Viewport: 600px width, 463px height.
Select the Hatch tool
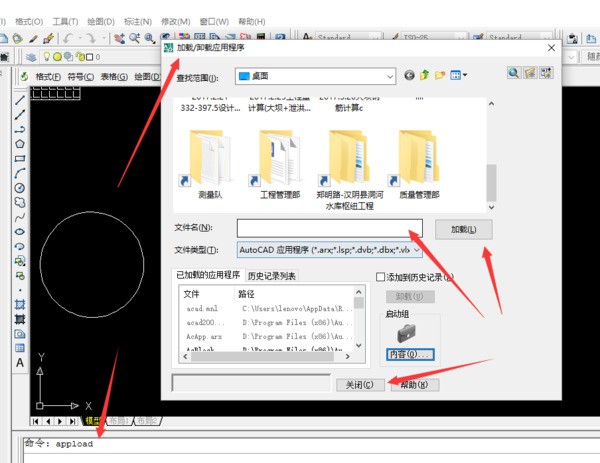20,305
